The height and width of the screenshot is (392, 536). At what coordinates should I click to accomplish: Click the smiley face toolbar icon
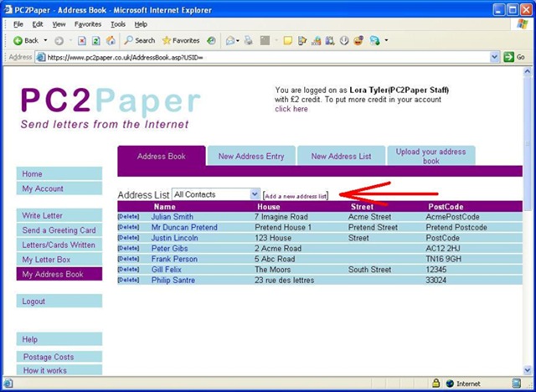358,41
